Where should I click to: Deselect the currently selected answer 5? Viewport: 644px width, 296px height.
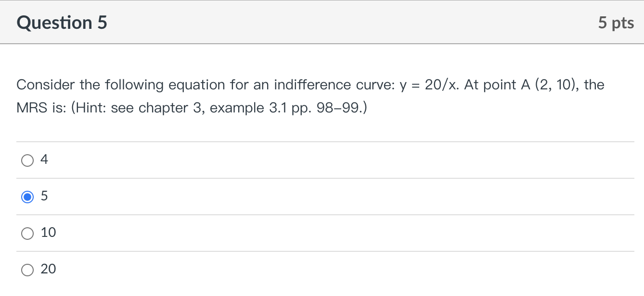point(27,197)
